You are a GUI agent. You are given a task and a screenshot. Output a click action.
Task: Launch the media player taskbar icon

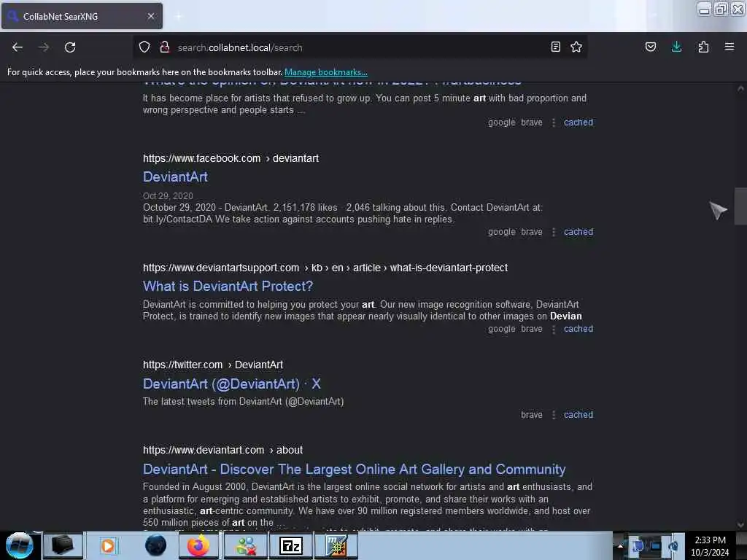(x=108, y=545)
